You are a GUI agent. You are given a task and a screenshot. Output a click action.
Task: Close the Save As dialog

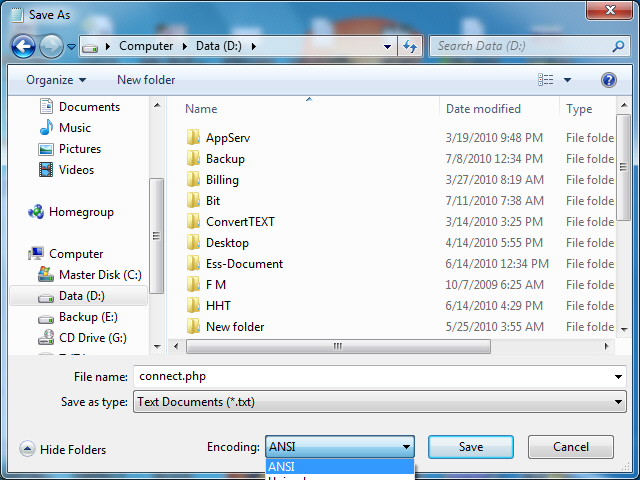click(x=610, y=10)
